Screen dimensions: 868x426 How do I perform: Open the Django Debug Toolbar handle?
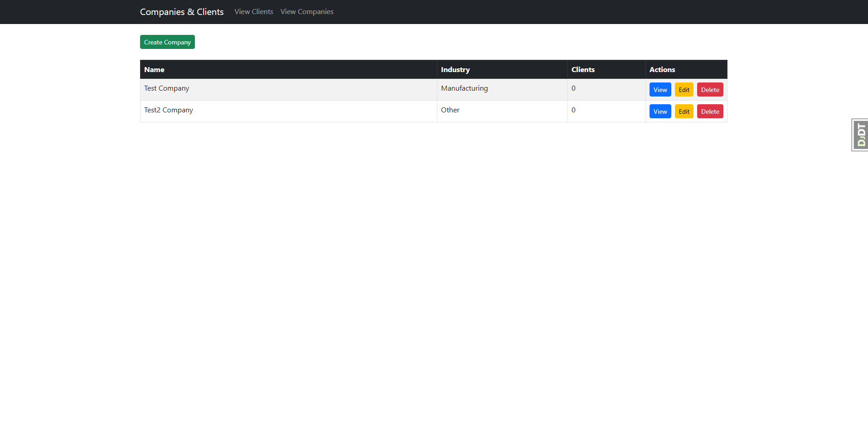860,135
